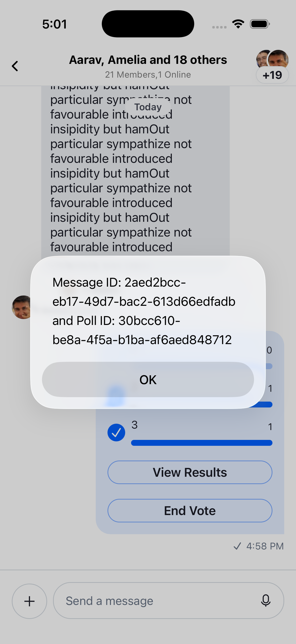Tap the battery status icon
Image resolution: width=296 pixels, height=644 pixels.
pyautogui.click(x=260, y=24)
